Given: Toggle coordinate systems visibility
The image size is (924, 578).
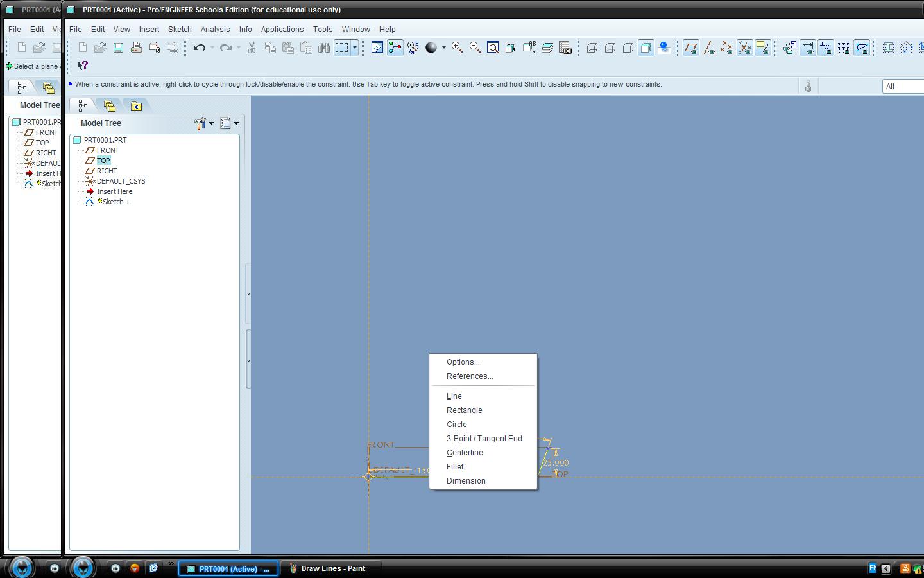Looking at the screenshot, I should click(x=744, y=48).
